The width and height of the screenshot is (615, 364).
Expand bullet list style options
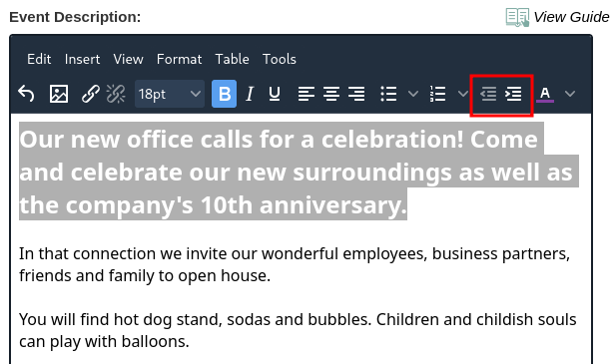point(413,94)
